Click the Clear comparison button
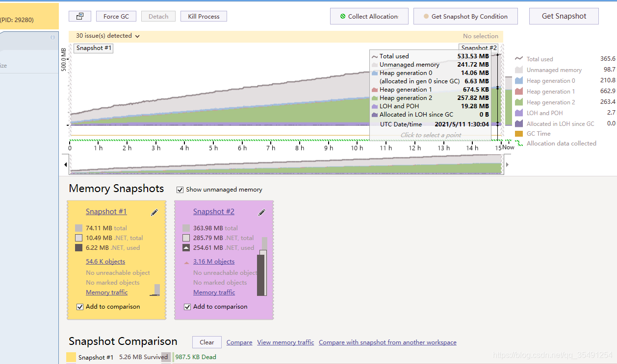Viewport: 617px width, 364px height. pyautogui.click(x=207, y=342)
